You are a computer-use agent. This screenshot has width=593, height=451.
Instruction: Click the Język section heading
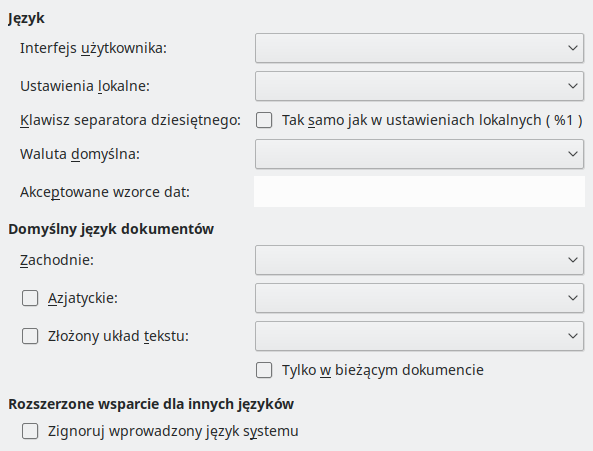(x=26, y=18)
